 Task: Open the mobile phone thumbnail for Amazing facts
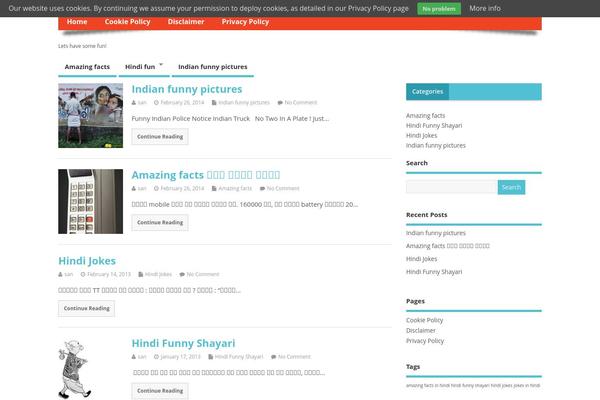91,201
